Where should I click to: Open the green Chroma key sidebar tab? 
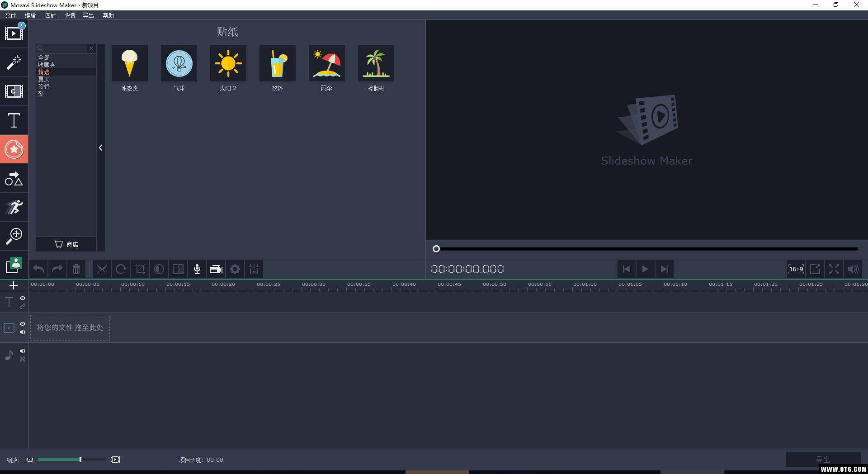click(14, 265)
